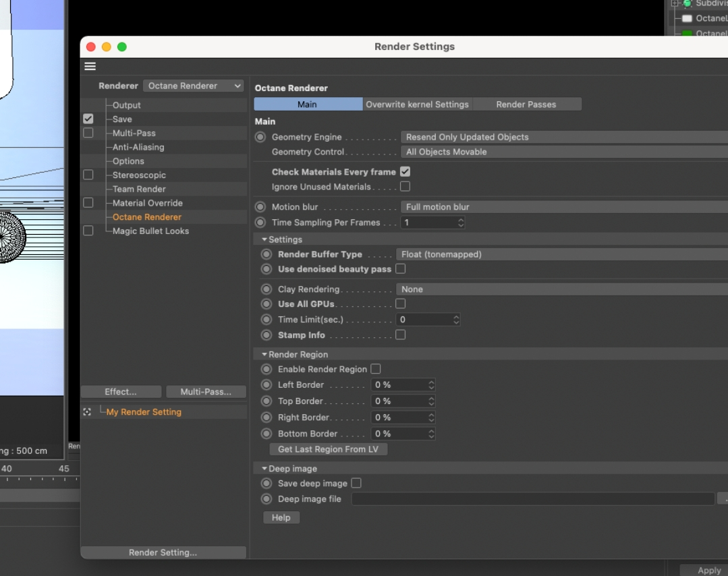
Task: Enable the Stereoscopic checkbox
Action: point(88,175)
